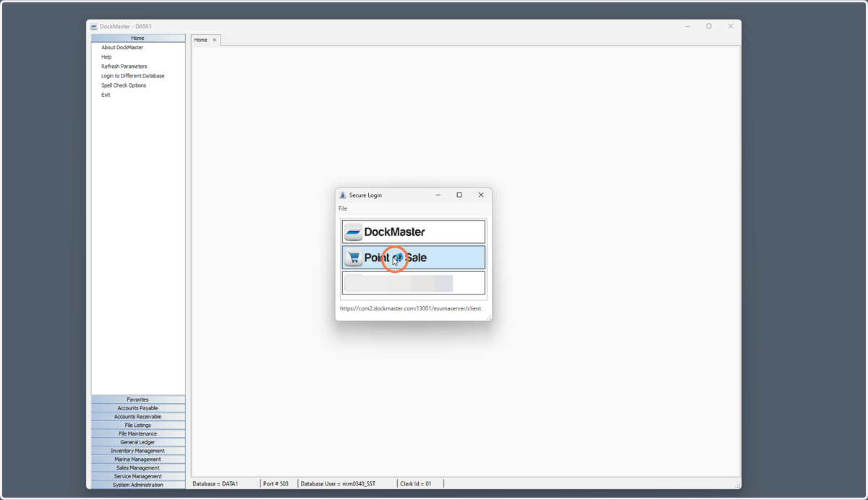Close the Secure Login dialog

[481, 195]
